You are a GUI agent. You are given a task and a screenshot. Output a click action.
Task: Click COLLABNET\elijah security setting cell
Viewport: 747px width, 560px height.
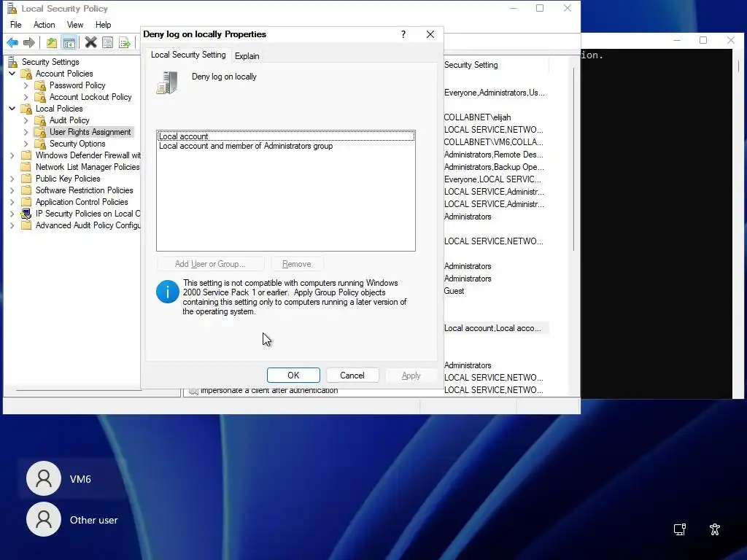click(x=477, y=117)
